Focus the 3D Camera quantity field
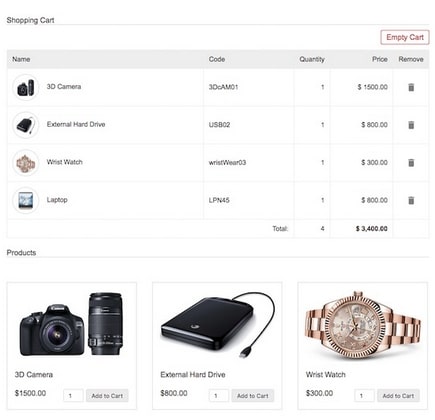Viewport: 435px width, 420px height. click(x=73, y=396)
